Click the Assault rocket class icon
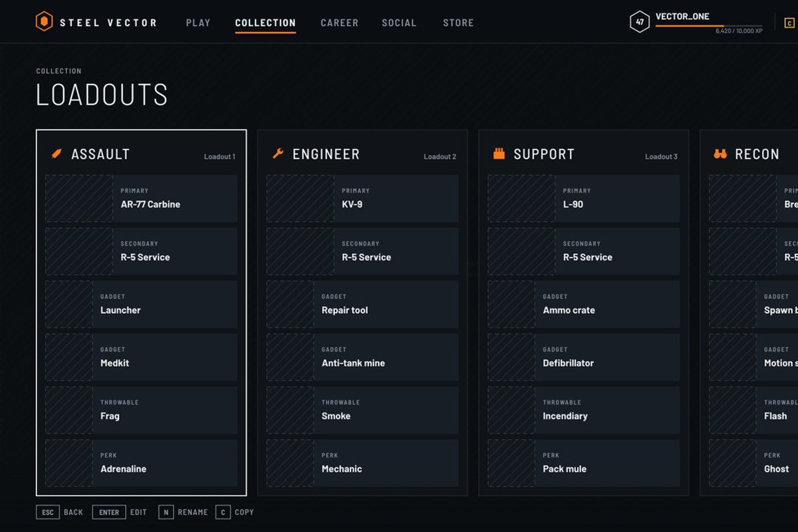798x532 pixels. [57, 154]
